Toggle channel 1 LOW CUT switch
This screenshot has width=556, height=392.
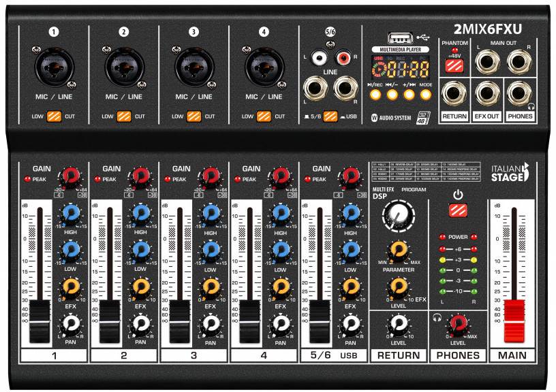coord(53,116)
